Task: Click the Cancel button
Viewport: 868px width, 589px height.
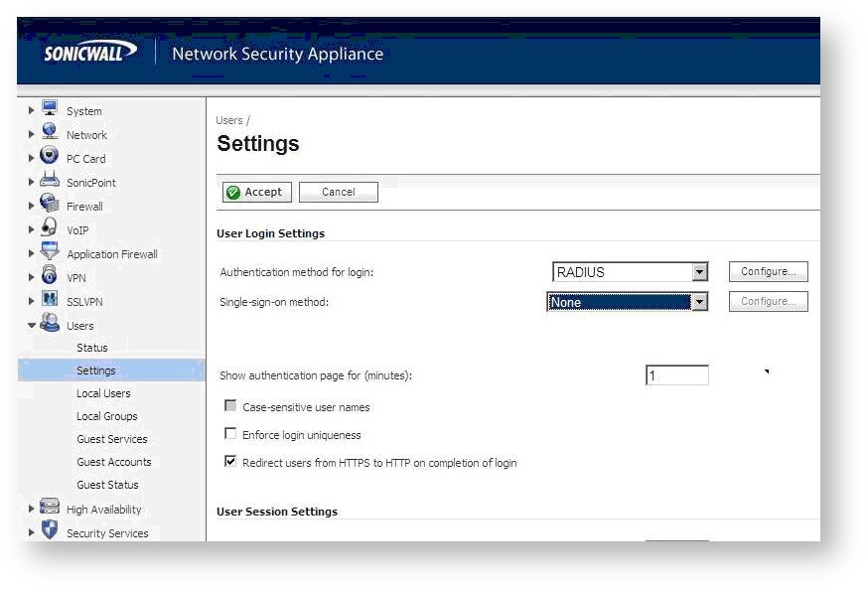Action: pyautogui.click(x=339, y=193)
